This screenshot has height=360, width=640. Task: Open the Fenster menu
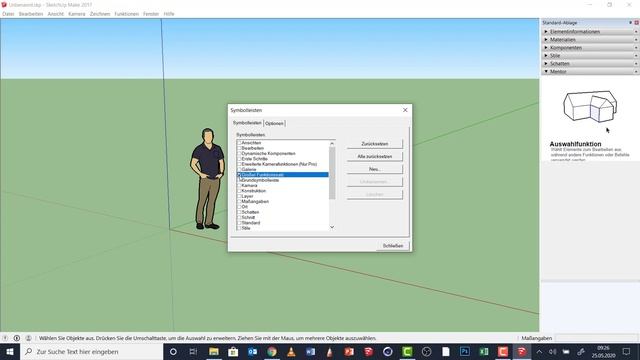pyautogui.click(x=151, y=14)
